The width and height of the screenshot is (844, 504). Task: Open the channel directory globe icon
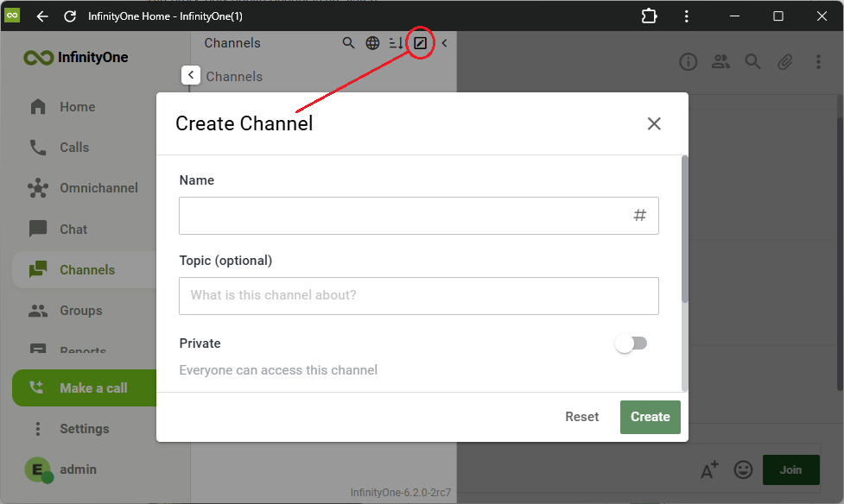pos(372,43)
